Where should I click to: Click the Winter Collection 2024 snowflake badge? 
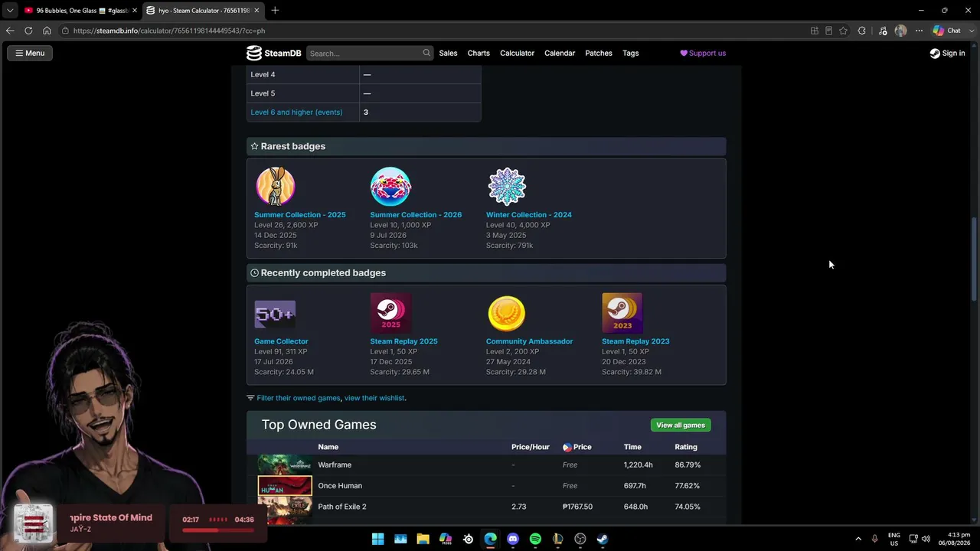tap(507, 187)
